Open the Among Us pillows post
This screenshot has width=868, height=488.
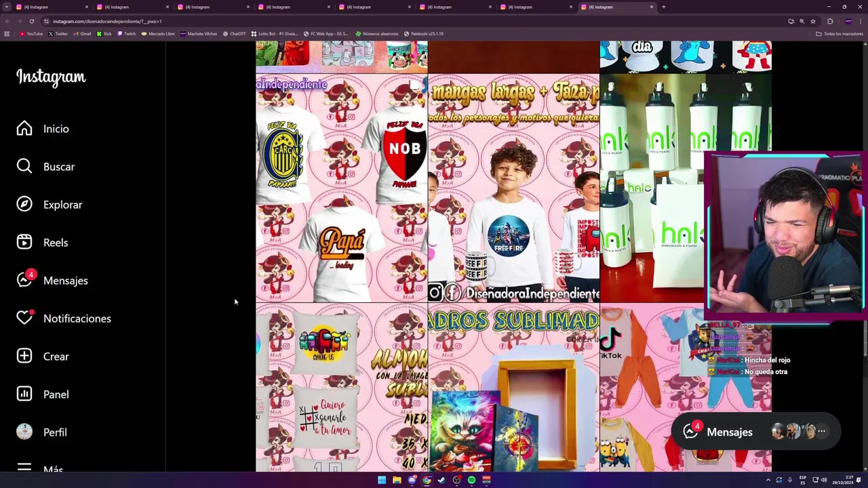click(x=342, y=387)
